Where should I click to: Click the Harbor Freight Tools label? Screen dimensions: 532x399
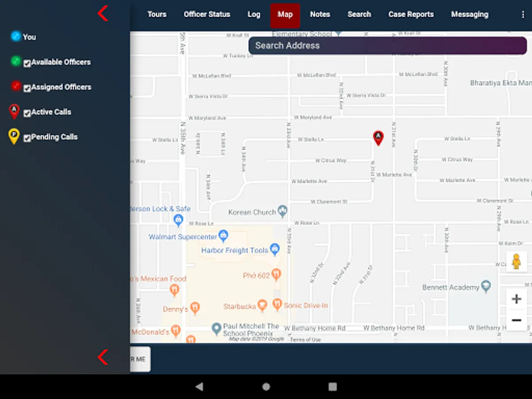pyautogui.click(x=235, y=250)
